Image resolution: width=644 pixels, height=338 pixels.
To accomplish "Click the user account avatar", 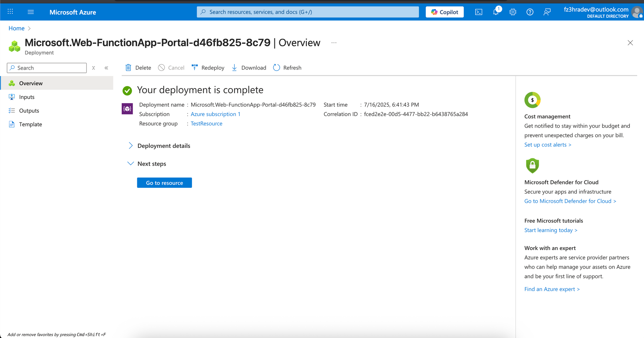I will [637, 12].
